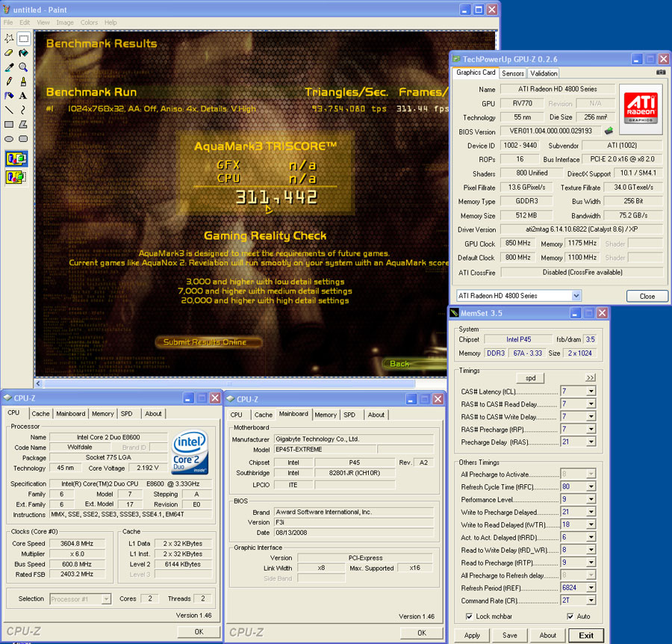Open the RAS# to CAS# Read Delay dropdown
The width and height of the screenshot is (672, 644).
coord(591,404)
